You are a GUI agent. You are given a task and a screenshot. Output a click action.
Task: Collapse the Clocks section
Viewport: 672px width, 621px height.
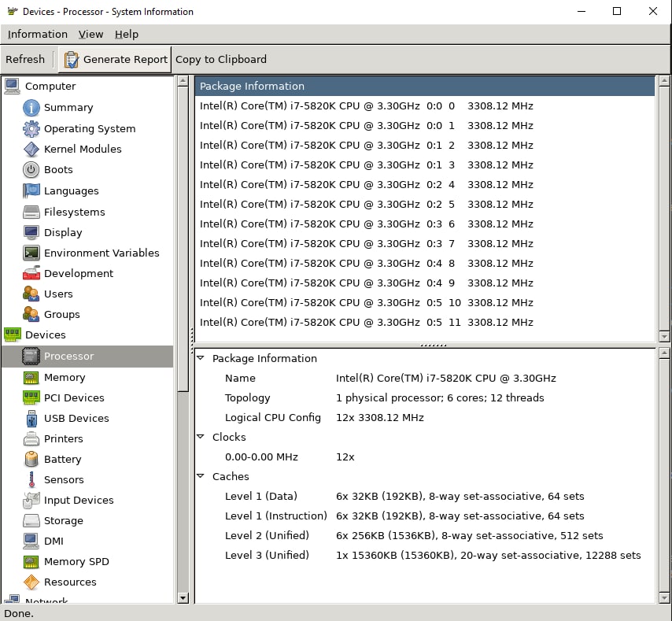point(200,437)
